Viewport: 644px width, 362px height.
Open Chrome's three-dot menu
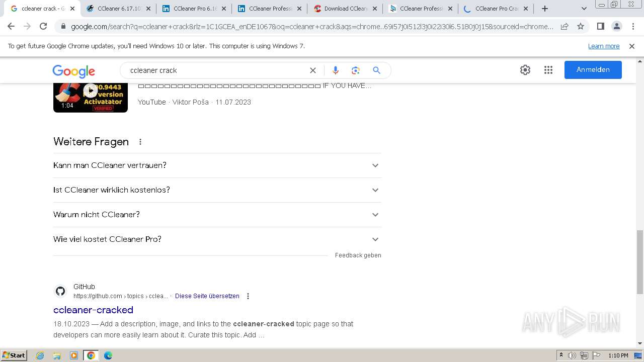632,27
